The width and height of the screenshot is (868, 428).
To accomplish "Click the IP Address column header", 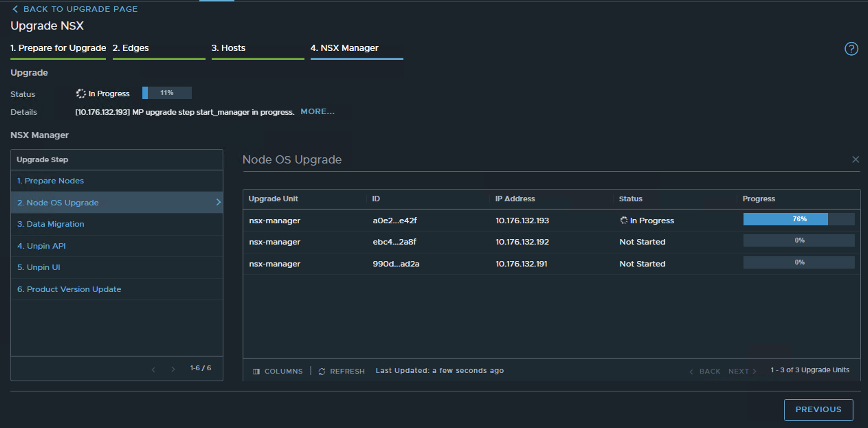I will [515, 199].
